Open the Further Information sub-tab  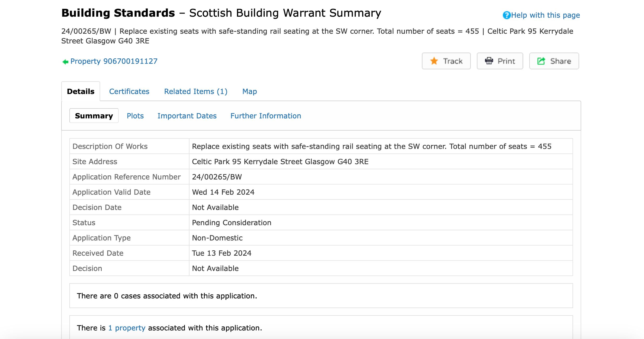click(265, 116)
